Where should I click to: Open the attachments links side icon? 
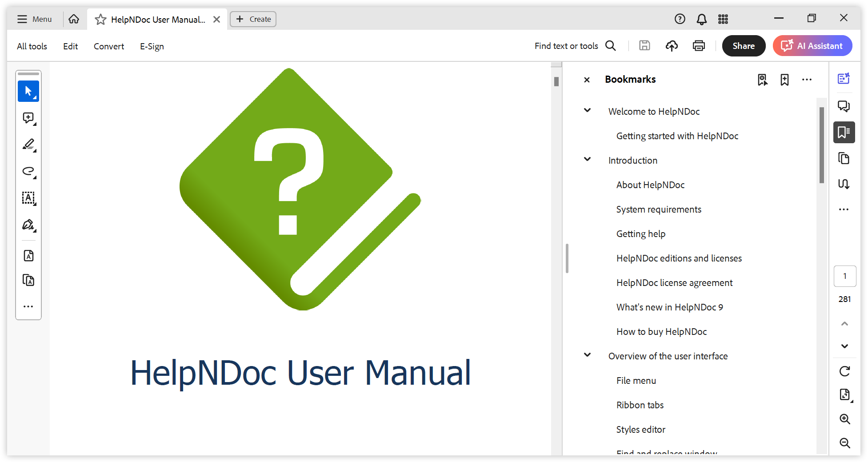pos(844,184)
